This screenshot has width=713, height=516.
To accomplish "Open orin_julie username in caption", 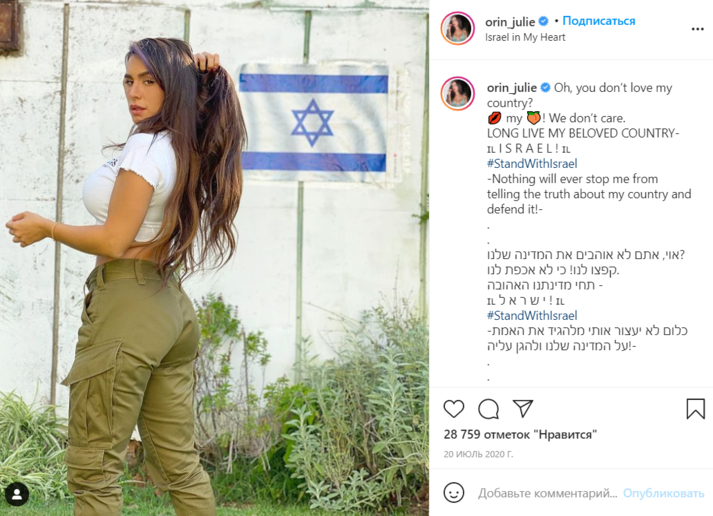I will 512,87.
